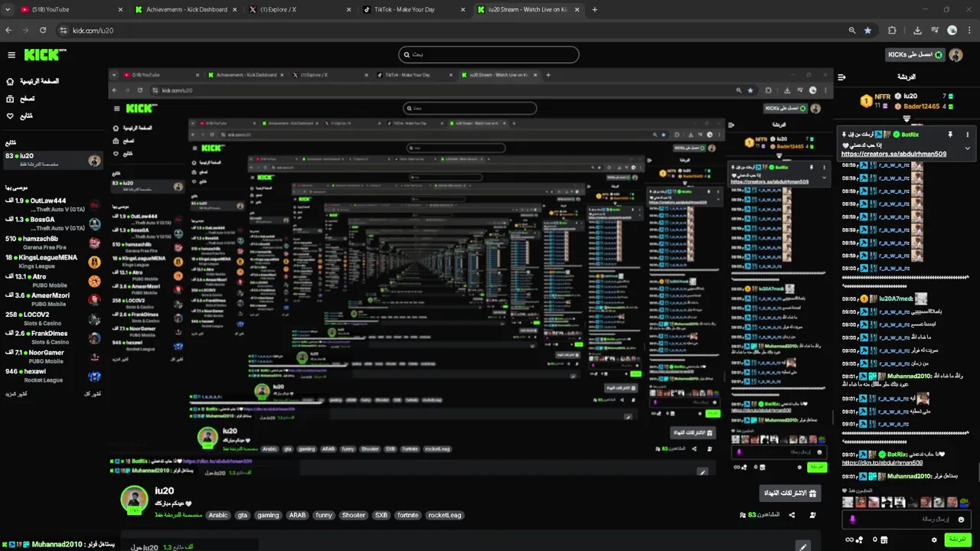The width and height of the screenshot is (980, 551).
Task: Reload the page
Action: click(x=43, y=30)
